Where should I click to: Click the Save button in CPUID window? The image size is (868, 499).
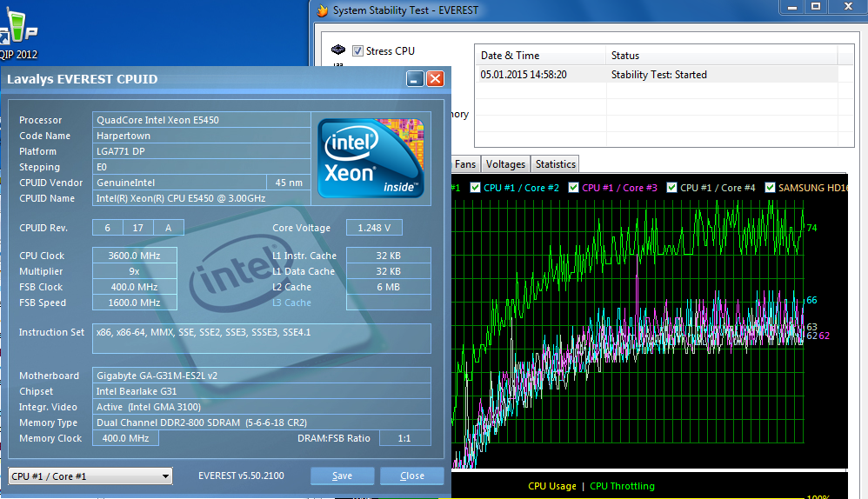click(342, 476)
